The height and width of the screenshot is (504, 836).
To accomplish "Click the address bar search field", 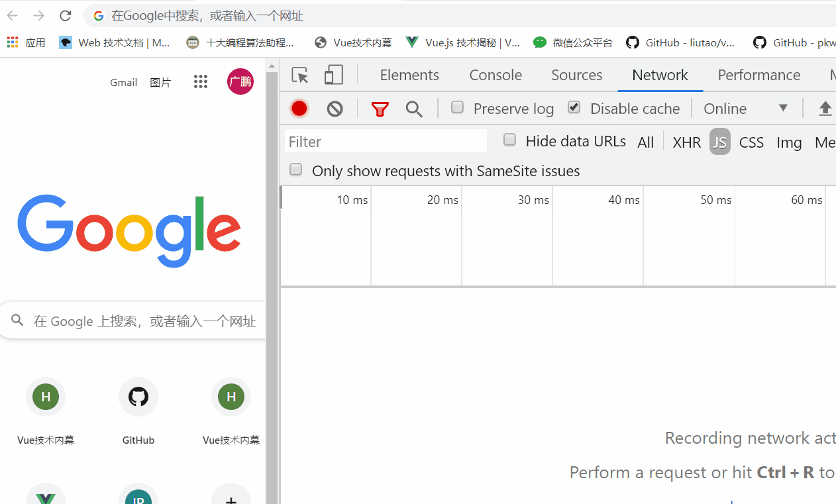I will [x=460, y=15].
